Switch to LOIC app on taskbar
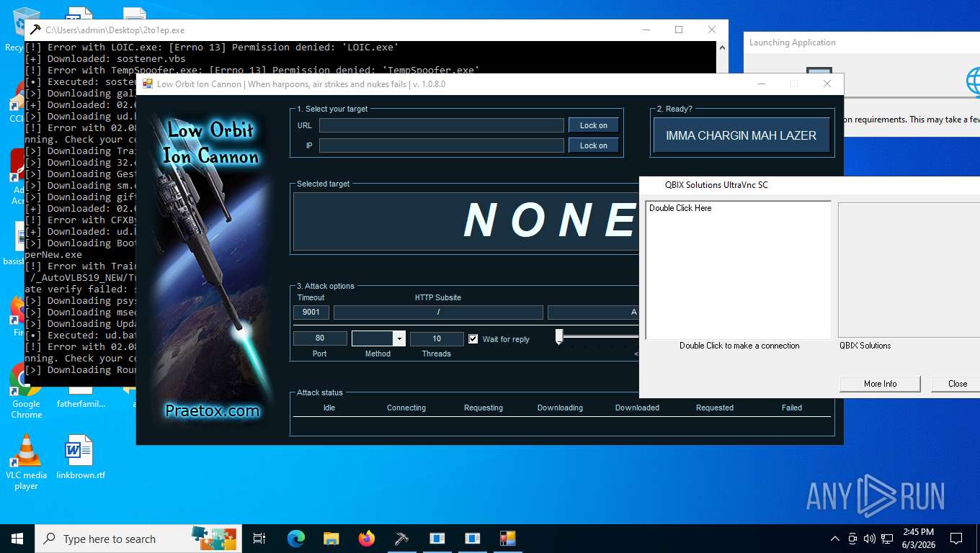The image size is (980, 553). (507, 539)
